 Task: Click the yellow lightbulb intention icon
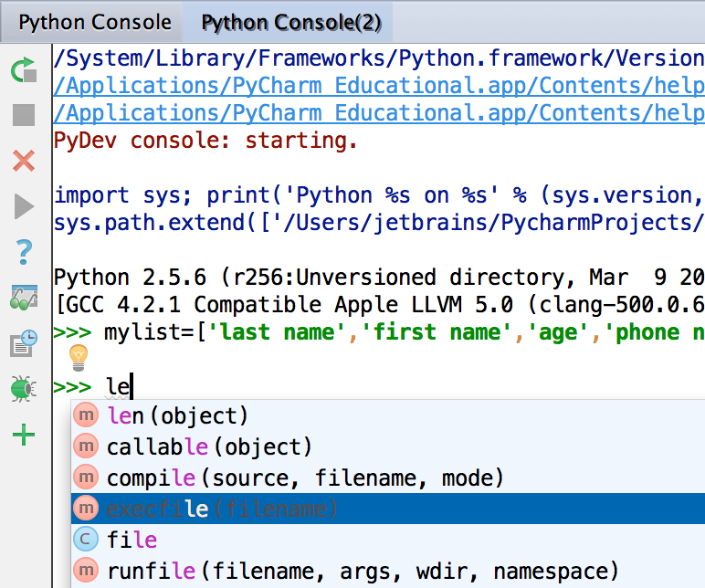pyautogui.click(x=79, y=358)
